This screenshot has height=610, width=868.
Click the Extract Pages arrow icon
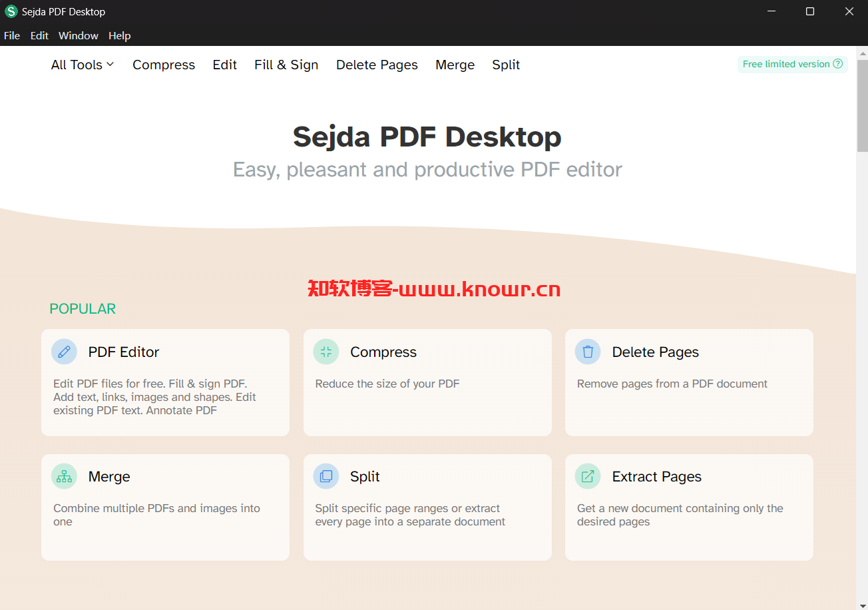(x=588, y=476)
